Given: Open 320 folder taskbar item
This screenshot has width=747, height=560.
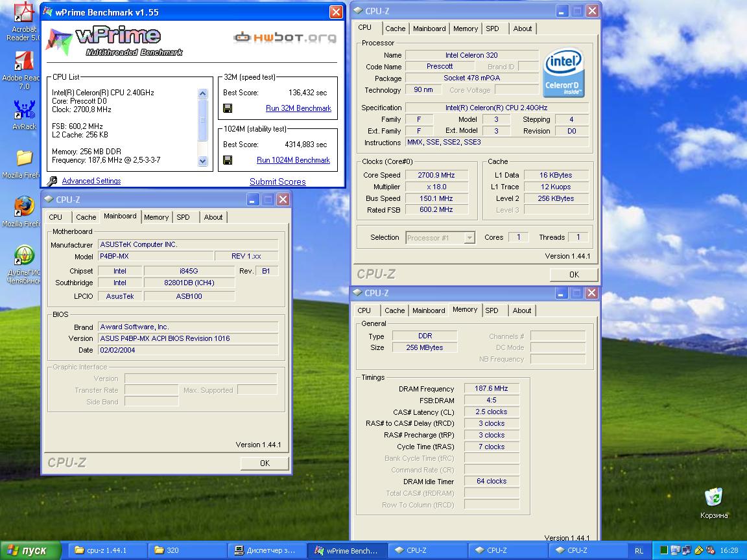Looking at the screenshot, I should [x=186, y=550].
